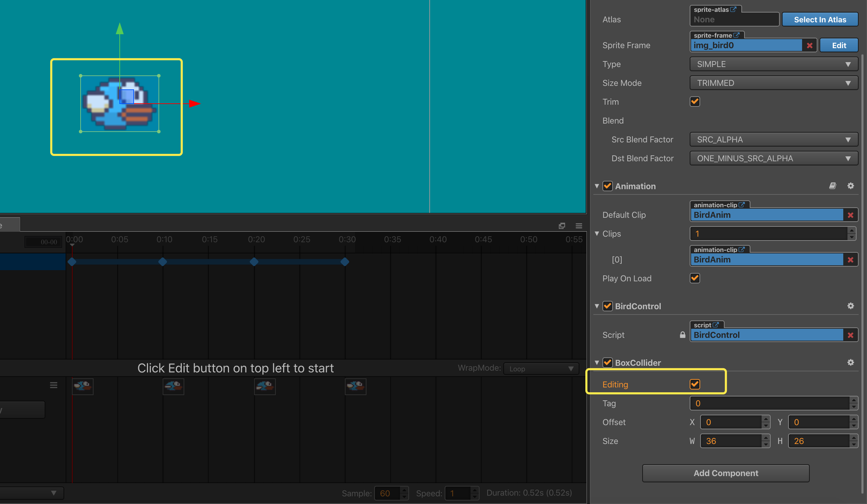
Task: Clear the Default Clip BirdAnim reference
Action: [x=851, y=215]
